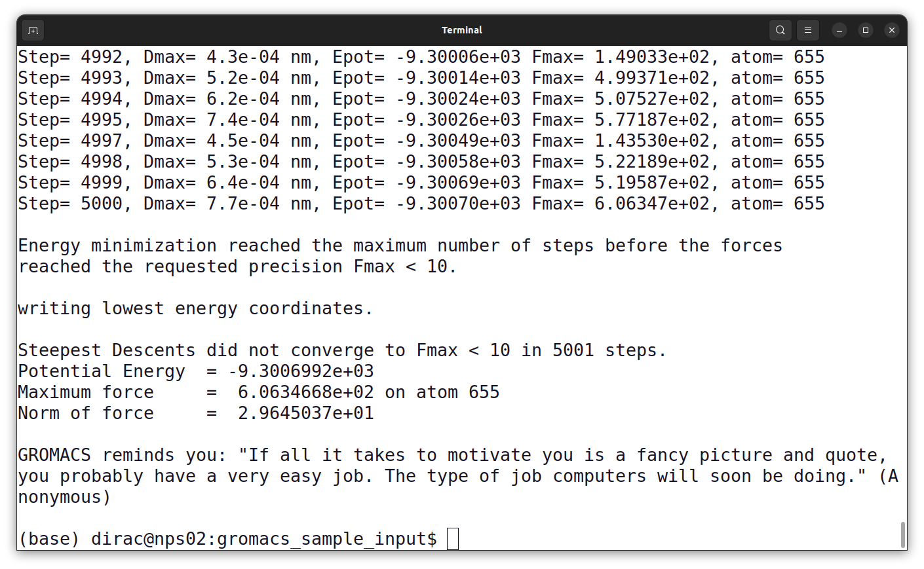Click the 'Energy minimization reached' message

[x=400, y=246]
